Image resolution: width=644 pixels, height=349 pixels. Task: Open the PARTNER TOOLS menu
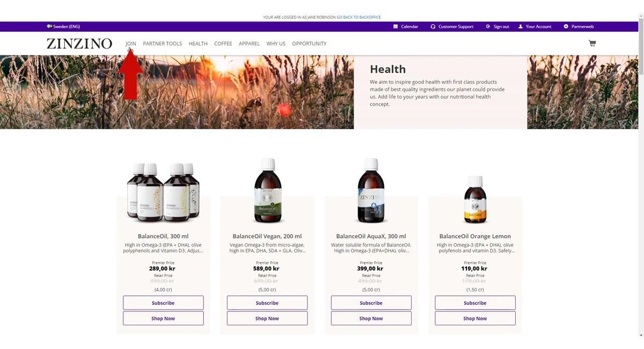pyautogui.click(x=163, y=43)
